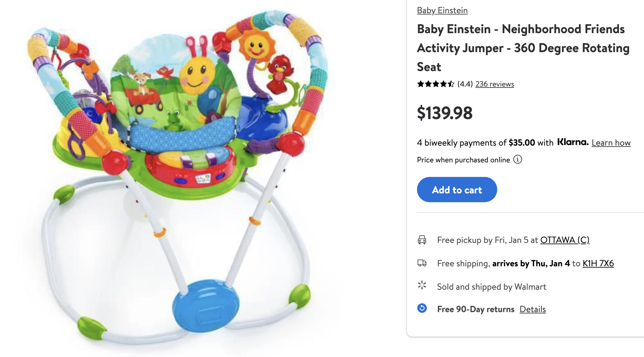Image resolution: width=644 pixels, height=357 pixels.
Task: Change pickup store OTTAWA (C)
Action: click(564, 240)
